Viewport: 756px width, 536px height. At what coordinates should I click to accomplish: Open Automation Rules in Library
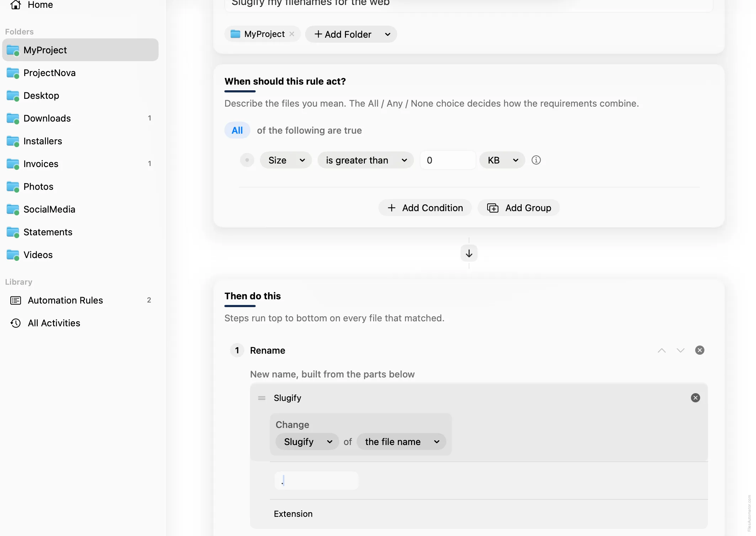80,300
